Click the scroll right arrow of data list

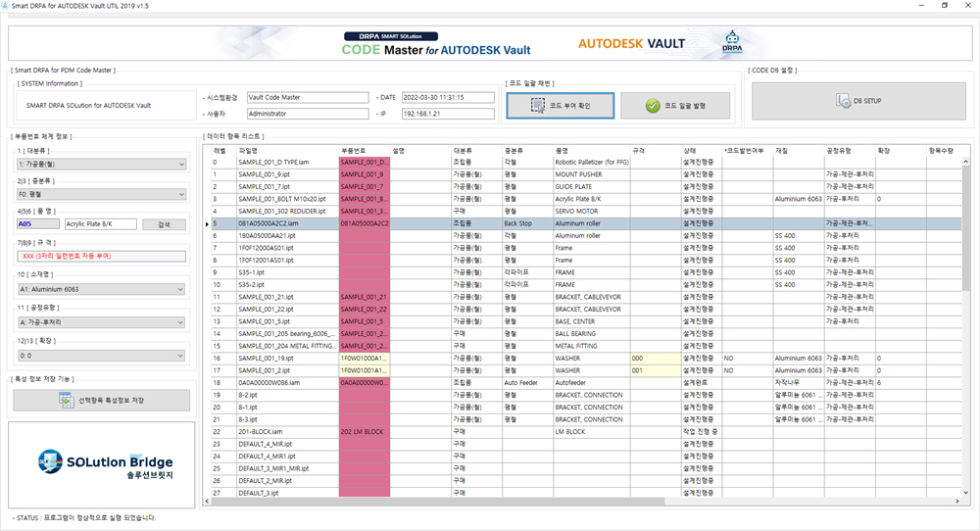956,501
